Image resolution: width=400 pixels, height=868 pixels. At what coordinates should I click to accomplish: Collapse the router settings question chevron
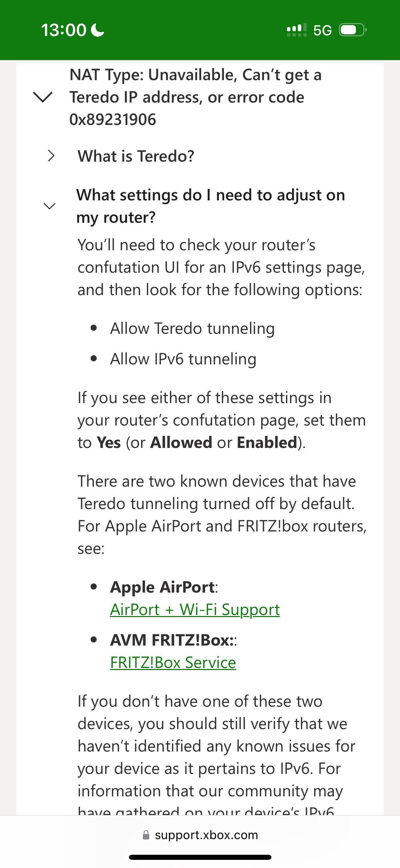coord(50,206)
